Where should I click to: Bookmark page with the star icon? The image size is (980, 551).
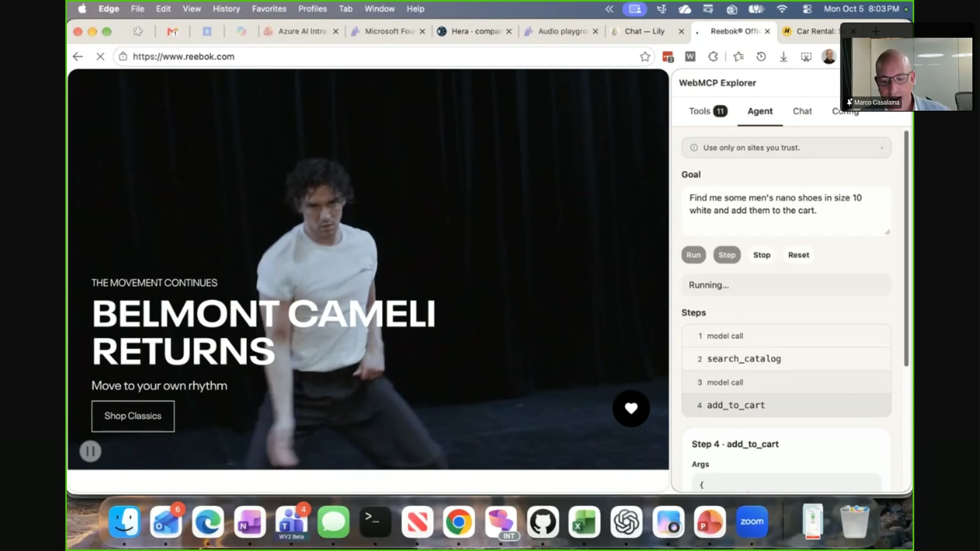click(x=645, y=56)
